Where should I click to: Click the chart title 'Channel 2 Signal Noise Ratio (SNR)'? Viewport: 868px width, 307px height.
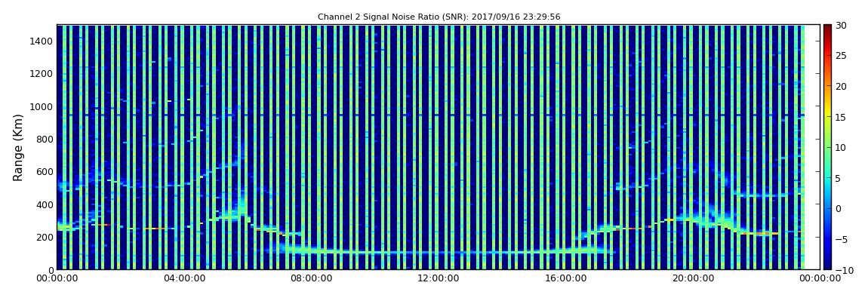click(x=439, y=17)
